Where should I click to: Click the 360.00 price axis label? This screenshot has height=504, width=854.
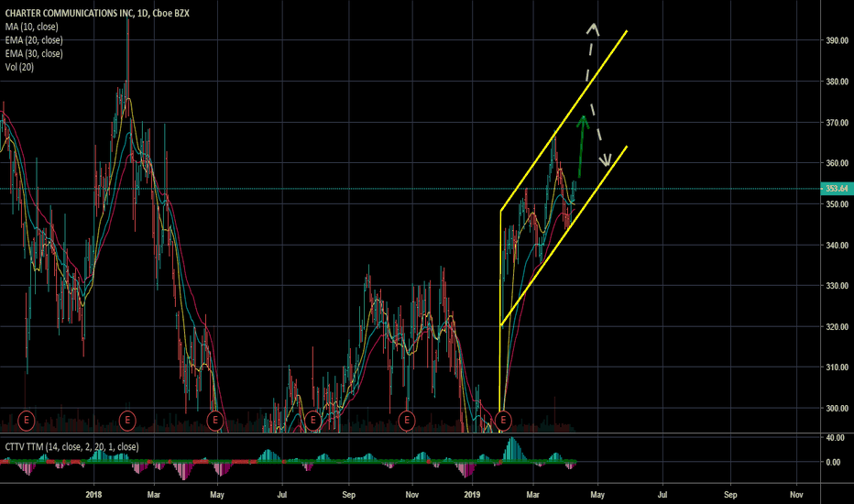click(838, 163)
